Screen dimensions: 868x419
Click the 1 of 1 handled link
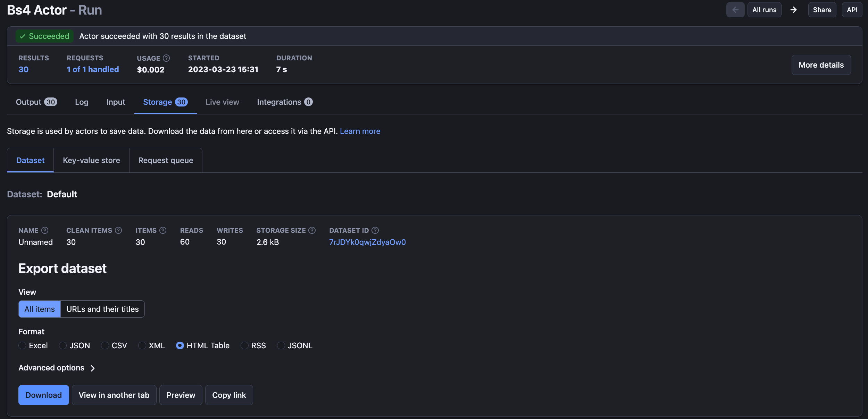coord(93,69)
